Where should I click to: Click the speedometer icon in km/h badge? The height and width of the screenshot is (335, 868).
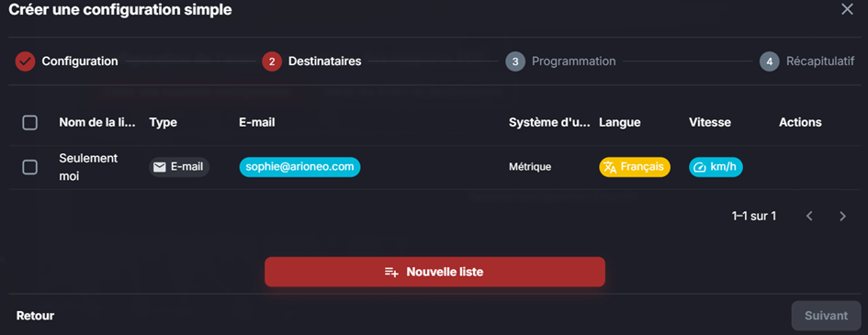700,167
